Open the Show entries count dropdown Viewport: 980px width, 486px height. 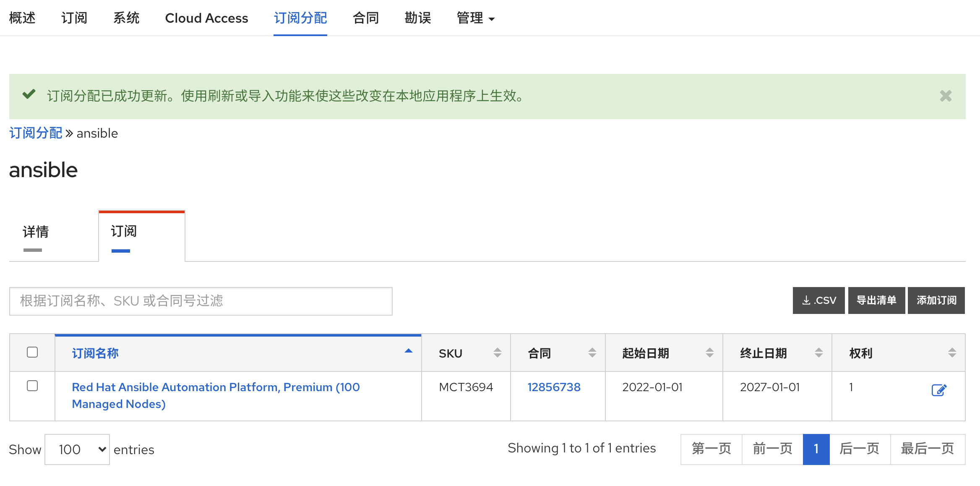pyautogui.click(x=77, y=449)
